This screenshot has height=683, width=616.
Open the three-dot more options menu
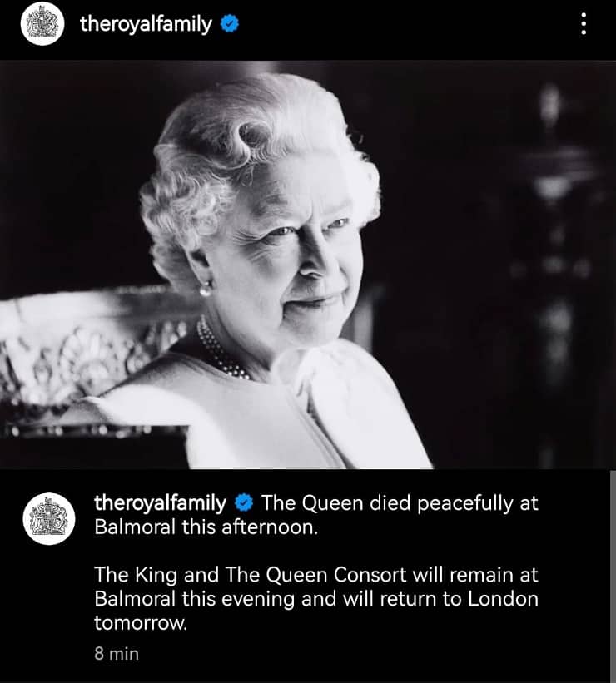(x=584, y=25)
